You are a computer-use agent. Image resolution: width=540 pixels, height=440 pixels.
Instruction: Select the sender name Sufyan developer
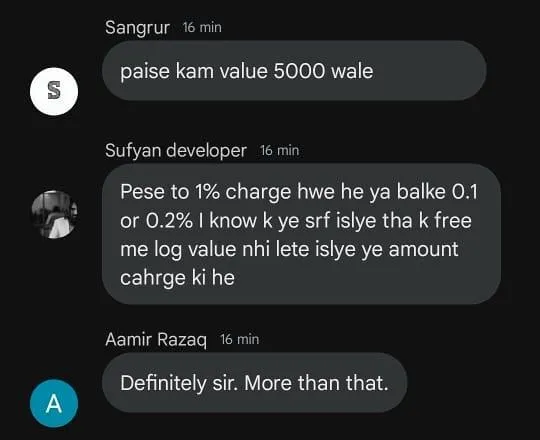pyautogui.click(x=176, y=151)
